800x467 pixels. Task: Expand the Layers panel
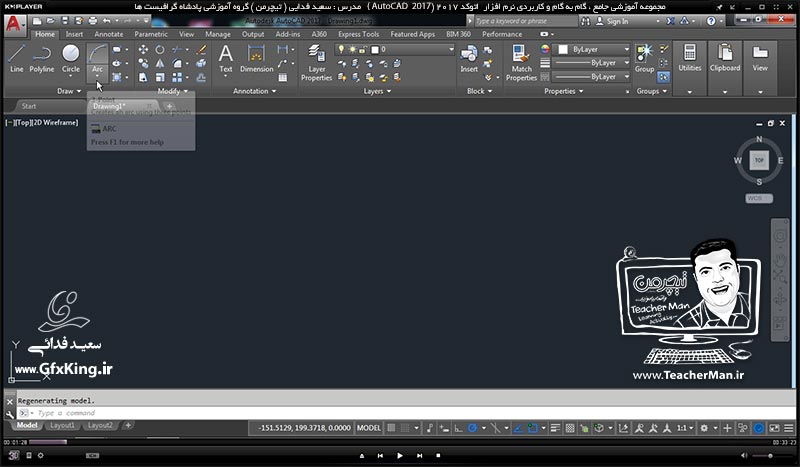377,91
